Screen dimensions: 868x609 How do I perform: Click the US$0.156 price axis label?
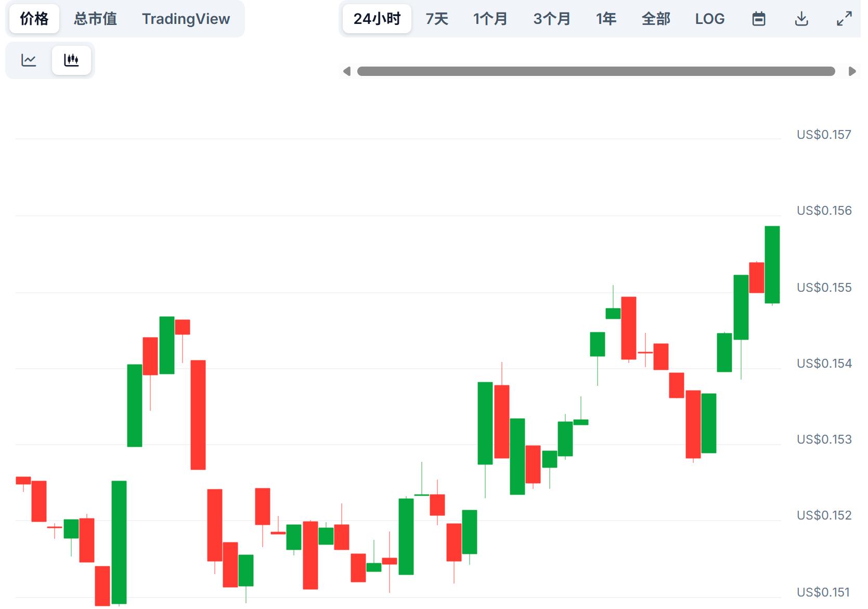824,211
